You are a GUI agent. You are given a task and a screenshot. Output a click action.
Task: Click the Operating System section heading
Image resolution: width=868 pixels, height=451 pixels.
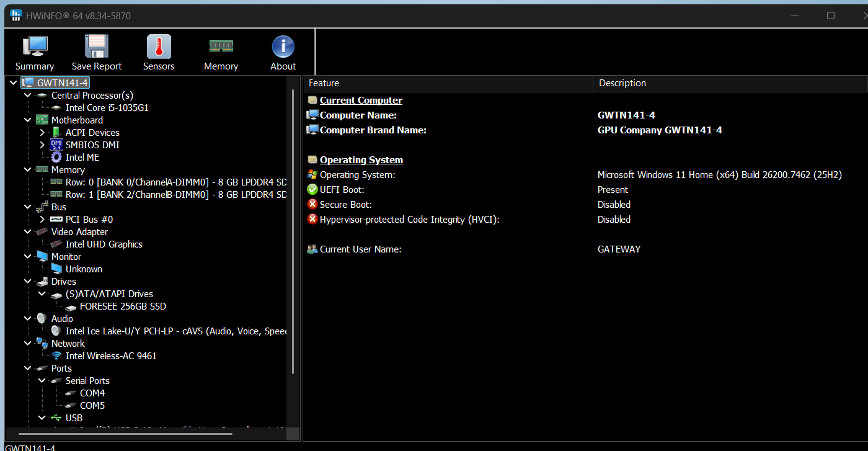point(361,159)
